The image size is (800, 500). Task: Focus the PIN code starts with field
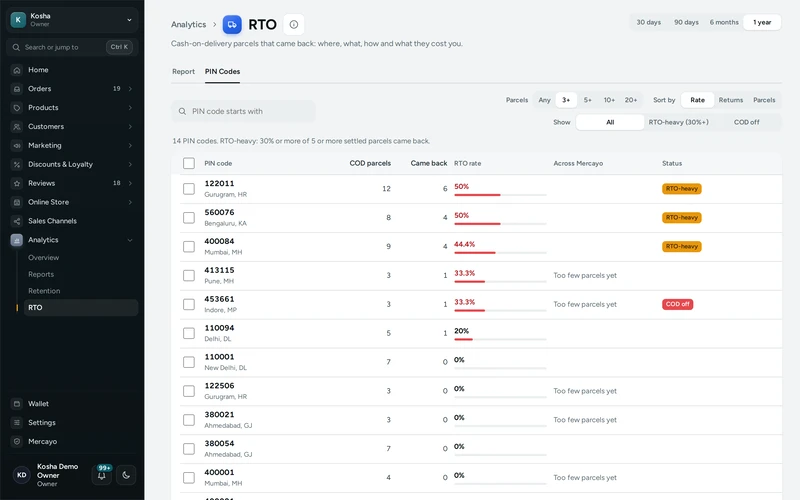pyautogui.click(x=243, y=111)
